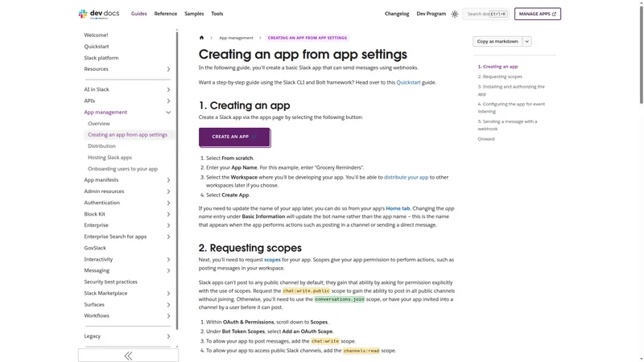644x362 pixels.
Task: Expand the Enterprise section chevron
Action: tap(168, 225)
